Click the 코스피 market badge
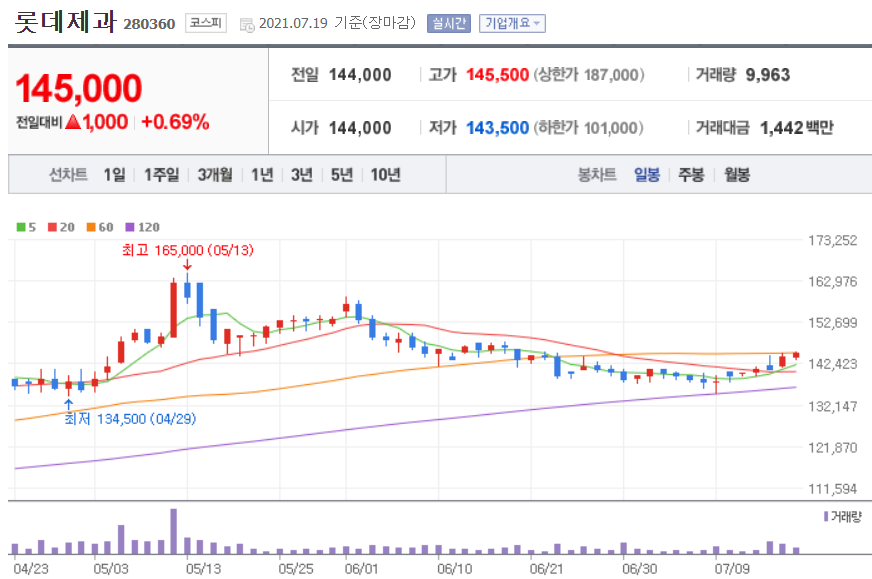The width and height of the screenshot is (872, 579). pos(206,23)
